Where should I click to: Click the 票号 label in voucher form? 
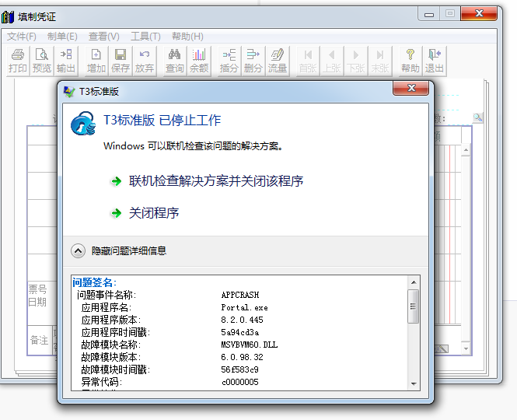tap(37, 289)
